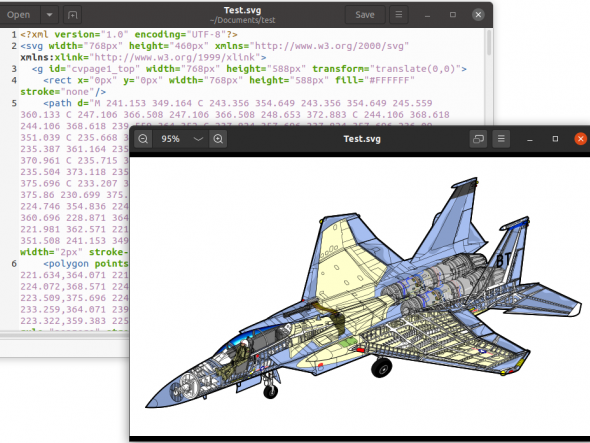Open the 95% zoom level dropdown
This screenshot has height=443, width=590.
click(x=198, y=139)
